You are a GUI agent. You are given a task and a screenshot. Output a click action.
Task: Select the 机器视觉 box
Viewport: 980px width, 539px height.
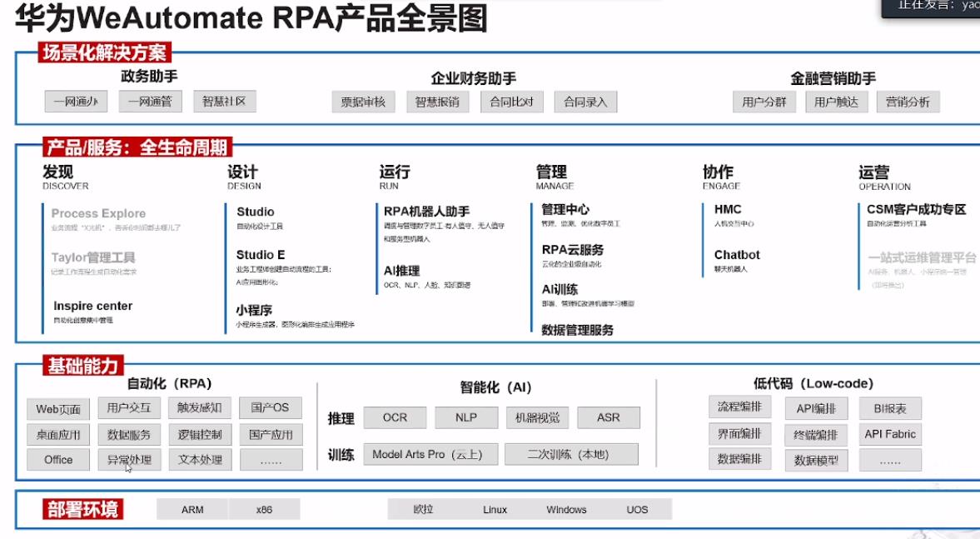click(x=537, y=417)
